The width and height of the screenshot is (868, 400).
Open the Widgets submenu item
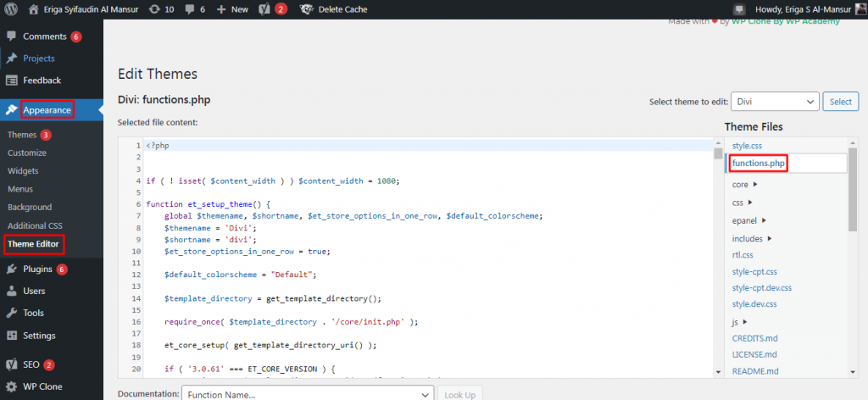tap(23, 171)
